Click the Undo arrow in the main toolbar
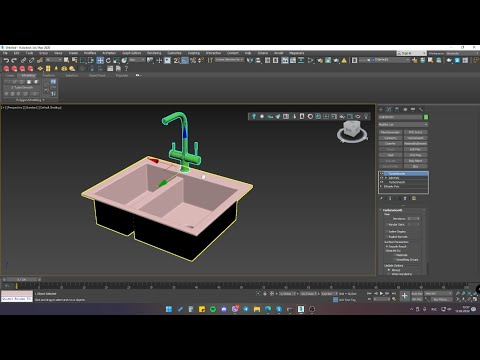This screenshot has height=360, width=480. click(6, 60)
